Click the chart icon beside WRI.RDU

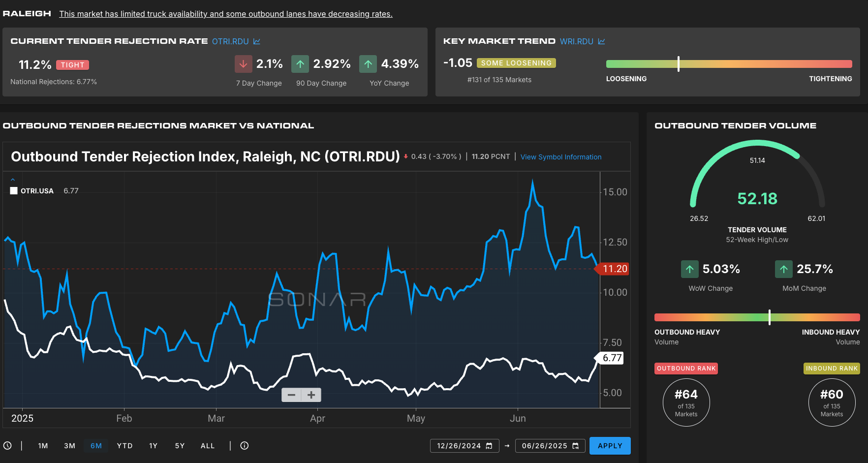coord(601,41)
